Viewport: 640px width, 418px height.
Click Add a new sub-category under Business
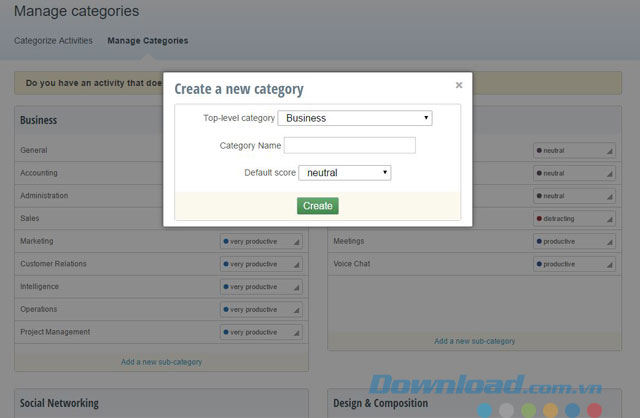(x=161, y=362)
